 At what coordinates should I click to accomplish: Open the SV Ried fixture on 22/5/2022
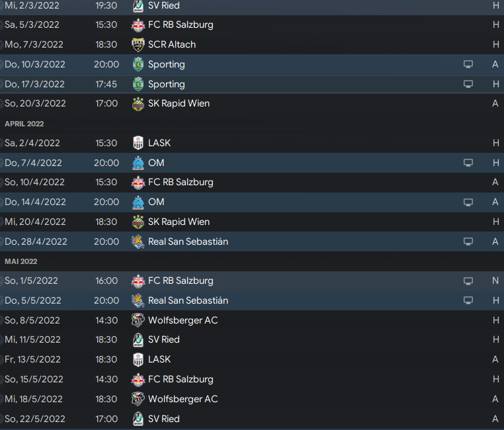click(x=252, y=419)
